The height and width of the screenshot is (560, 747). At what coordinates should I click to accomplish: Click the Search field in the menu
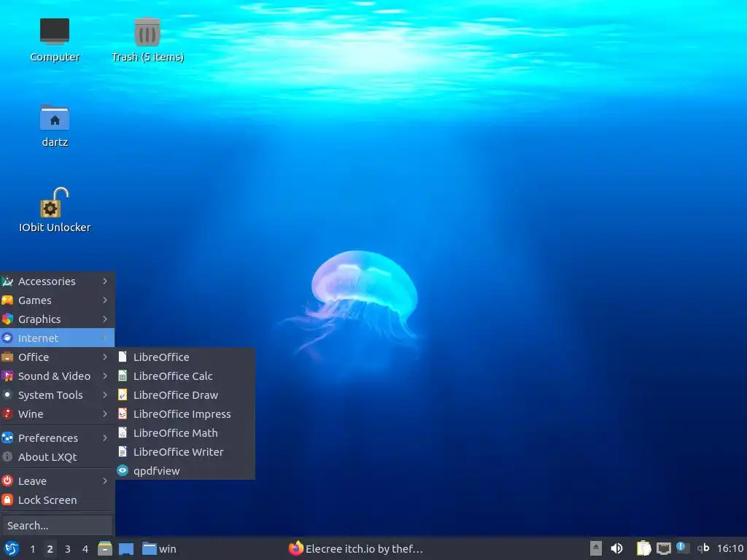tap(57, 526)
